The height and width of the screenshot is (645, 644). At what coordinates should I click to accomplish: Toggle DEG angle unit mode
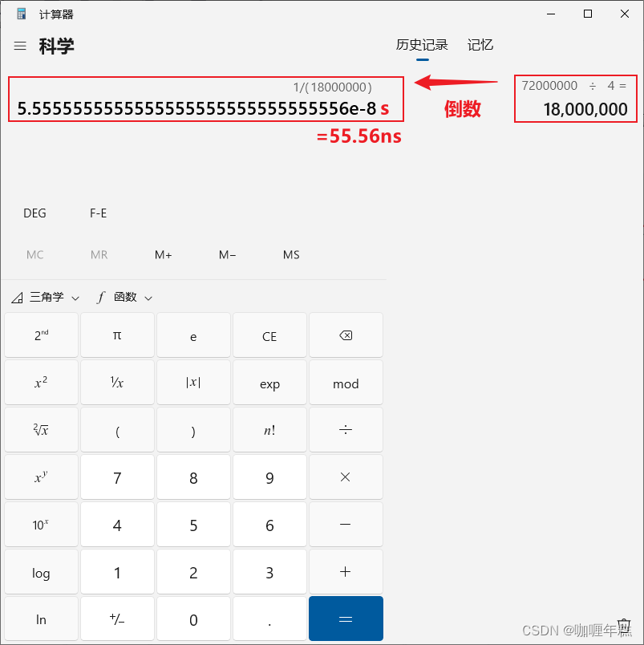[x=35, y=213]
